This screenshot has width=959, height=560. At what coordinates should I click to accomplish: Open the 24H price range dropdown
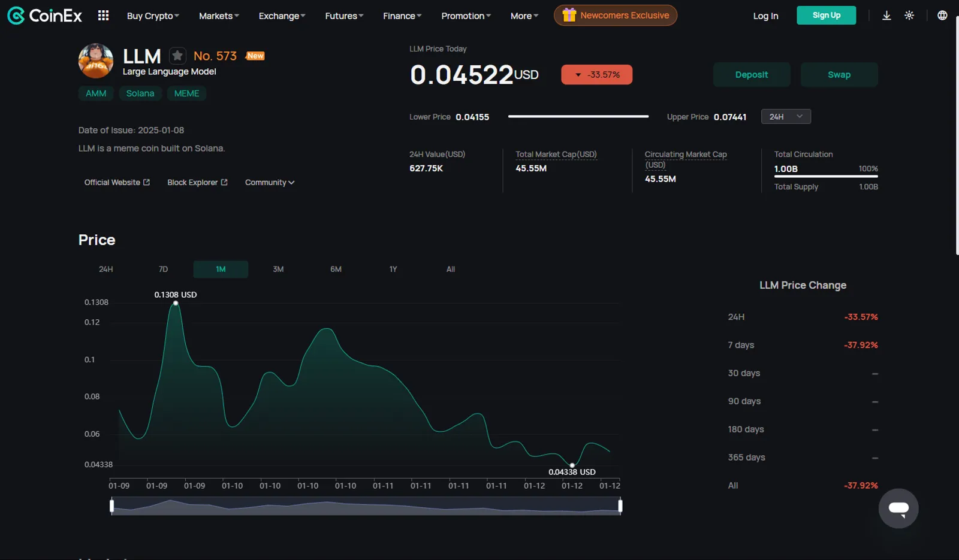(x=786, y=117)
